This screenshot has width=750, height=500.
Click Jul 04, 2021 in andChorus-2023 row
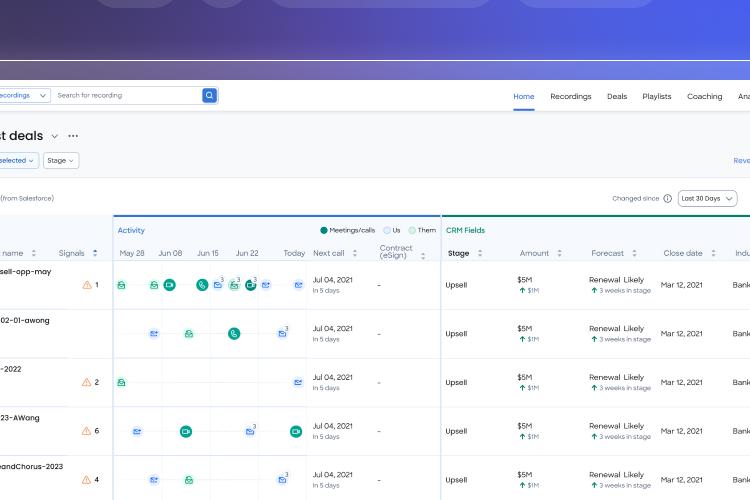[x=332, y=475]
